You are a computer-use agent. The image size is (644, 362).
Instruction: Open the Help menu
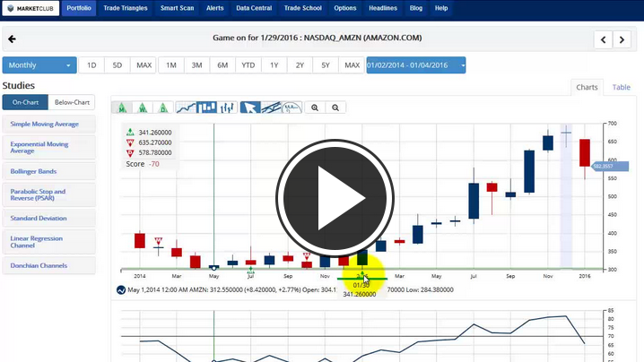441,8
